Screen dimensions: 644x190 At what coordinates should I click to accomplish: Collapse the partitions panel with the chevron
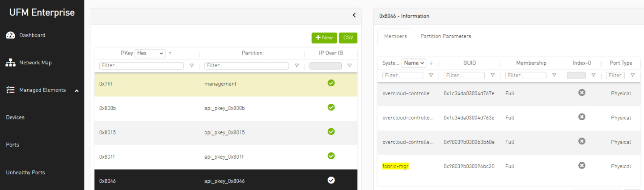354,15
